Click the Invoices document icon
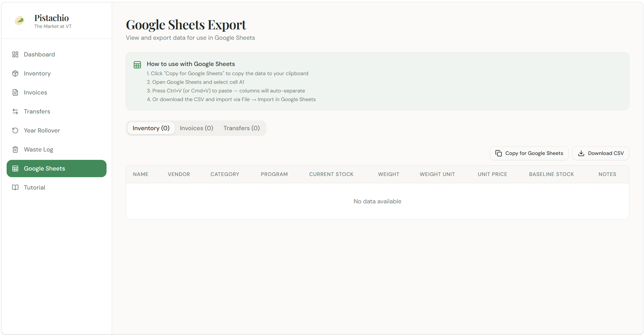 tap(15, 92)
